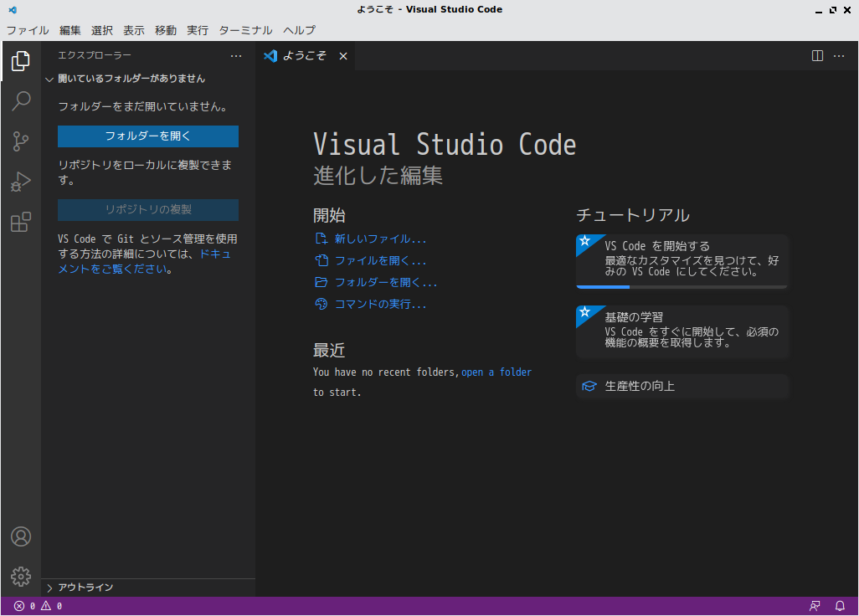This screenshot has width=859, height=616.
Task: Click the コマンドの実行... link
Action: click(x=370, y=304)
